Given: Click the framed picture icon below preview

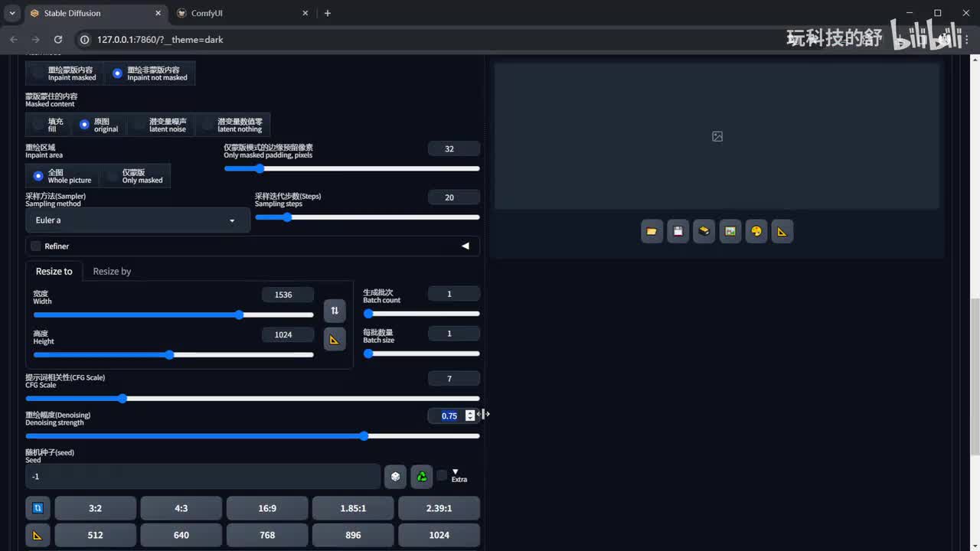Looking at the screenshot, I should (730, 231).
